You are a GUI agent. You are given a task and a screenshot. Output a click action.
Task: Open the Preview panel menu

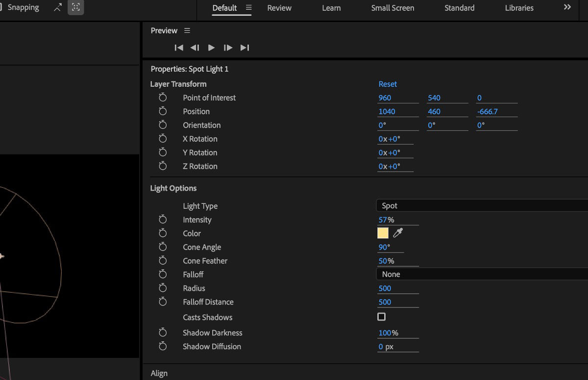click(187, 30)
